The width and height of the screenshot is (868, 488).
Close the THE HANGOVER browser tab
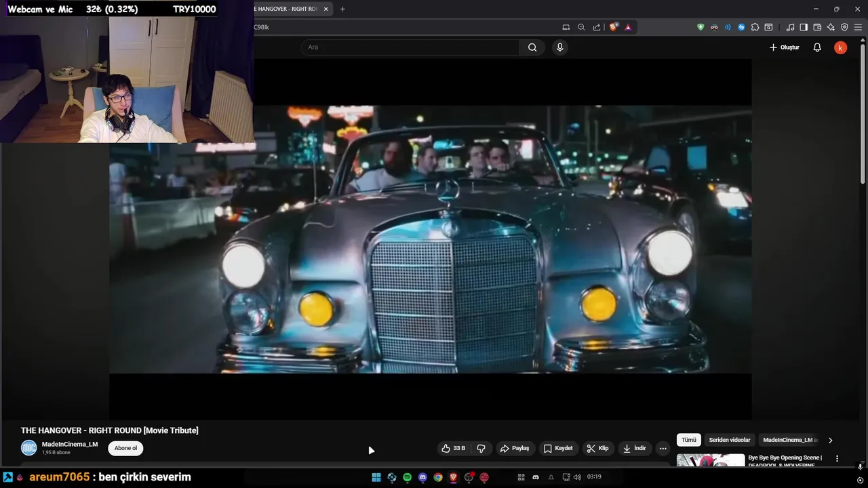tap(326, 9)
